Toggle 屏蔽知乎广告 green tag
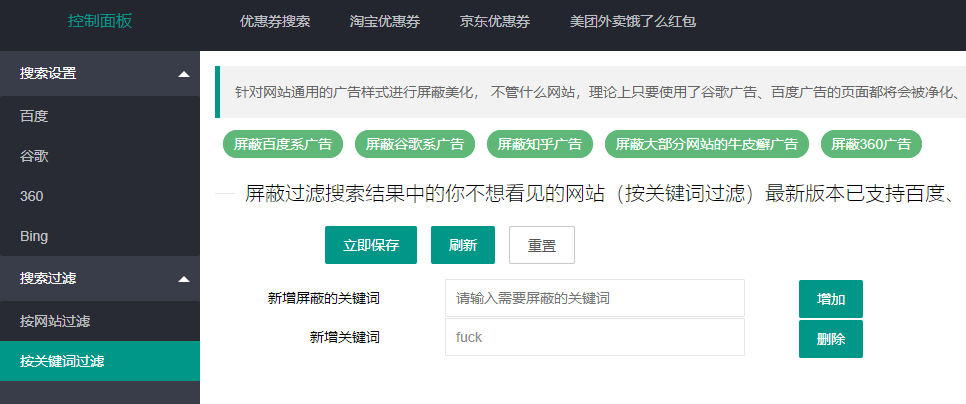 click(x=540, y=144)
